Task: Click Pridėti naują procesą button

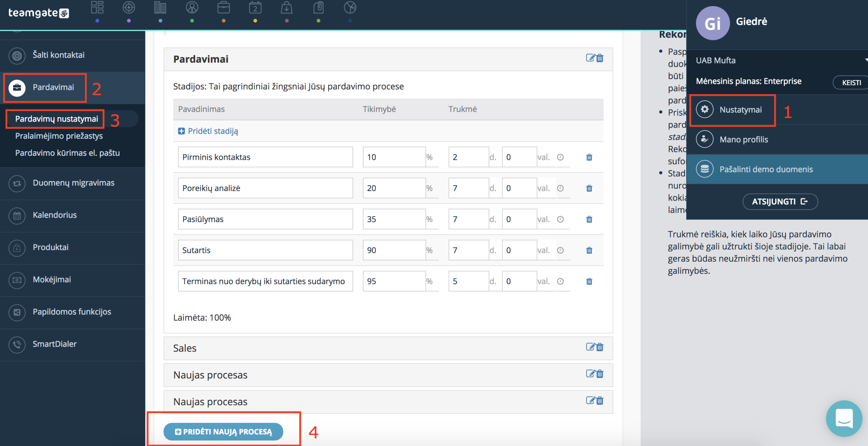Action: point(223,432)
